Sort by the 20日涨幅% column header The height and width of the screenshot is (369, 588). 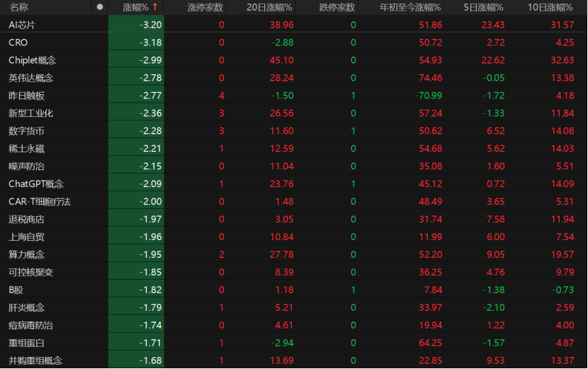269,7
